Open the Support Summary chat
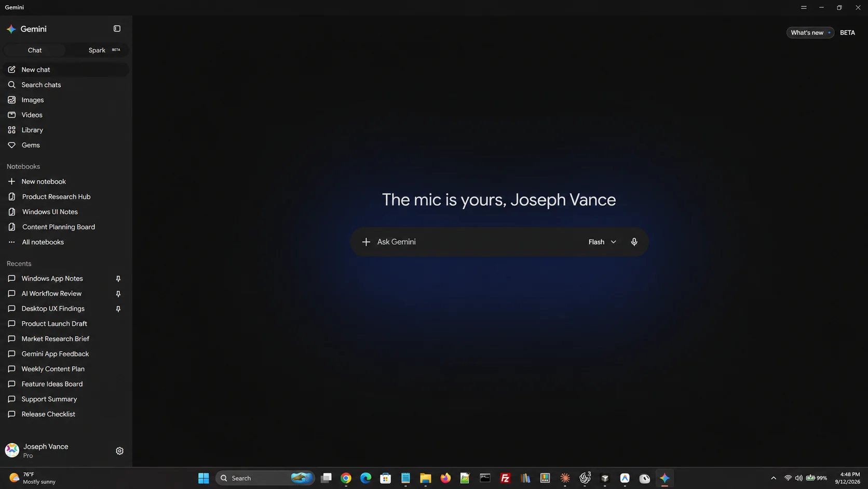The height and width of the screenshot is (489, 868). tap(65, 399)
